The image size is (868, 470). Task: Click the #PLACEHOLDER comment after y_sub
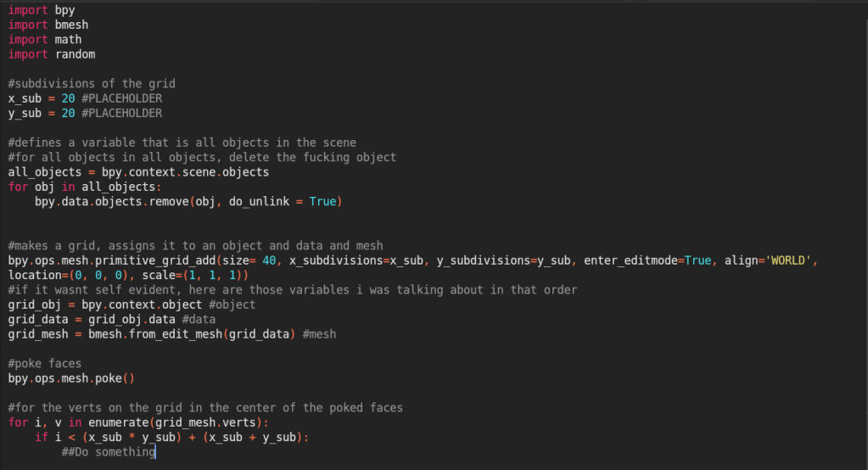point(122,113)
